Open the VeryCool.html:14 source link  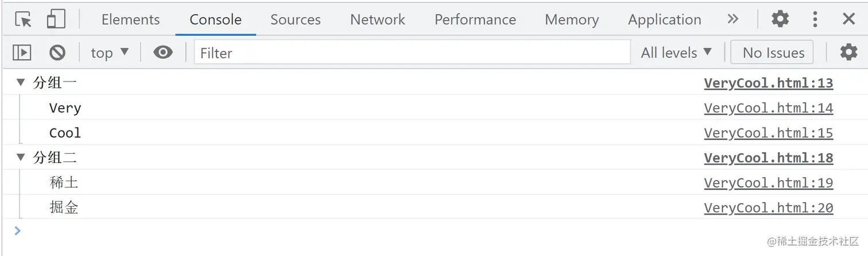(x=768, y=108)
